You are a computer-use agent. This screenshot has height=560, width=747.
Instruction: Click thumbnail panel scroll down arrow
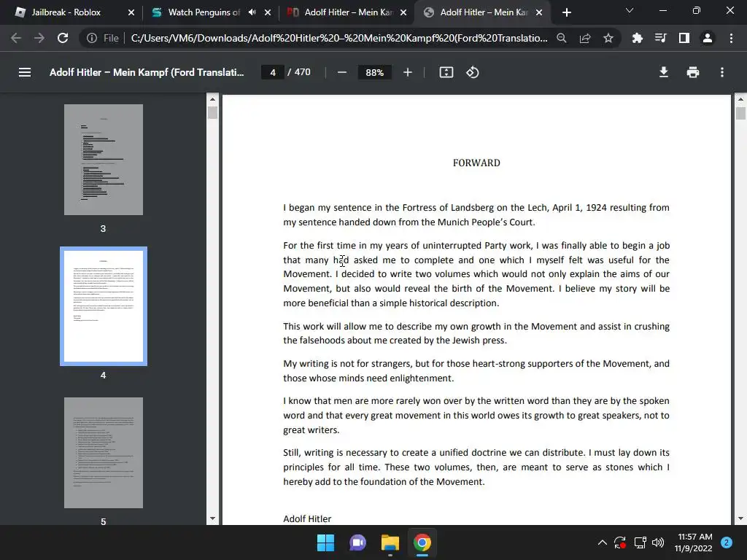(212, 518)
